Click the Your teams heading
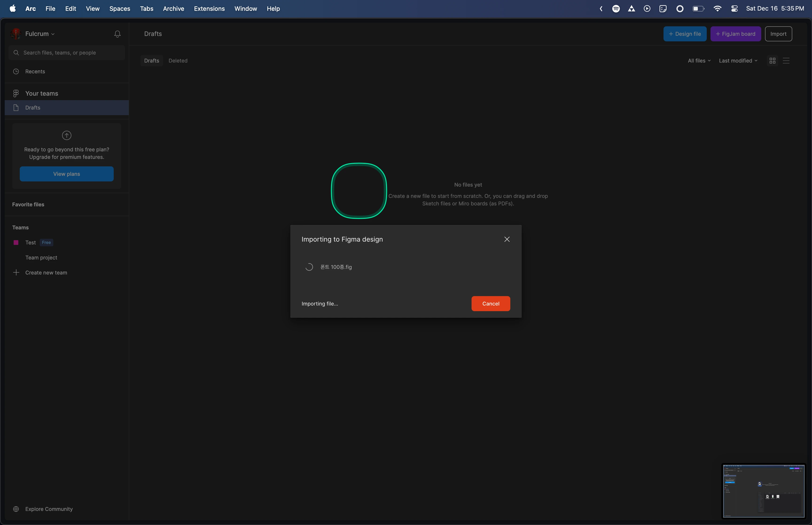The height and width of the screenshot is (525, 812). click(42, 93)
